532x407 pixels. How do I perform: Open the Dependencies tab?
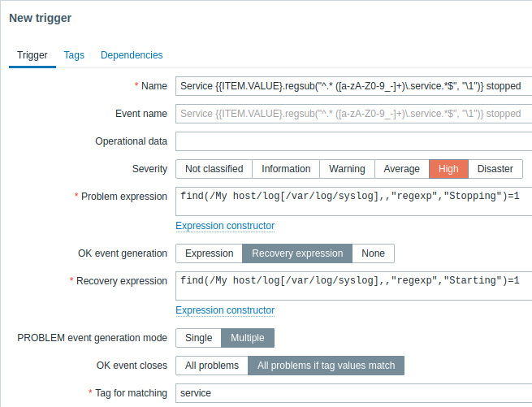(x=132, y=55)
